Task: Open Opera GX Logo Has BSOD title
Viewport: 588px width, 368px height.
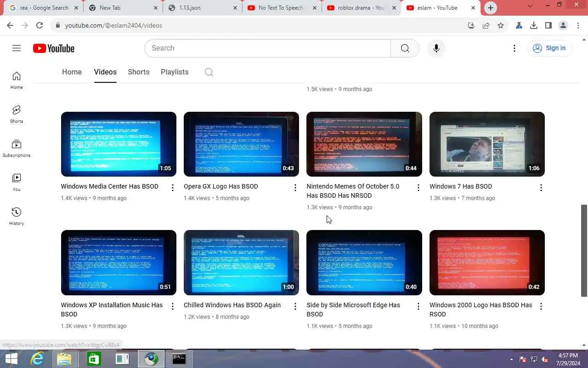Action: click(x=221, y=187)
